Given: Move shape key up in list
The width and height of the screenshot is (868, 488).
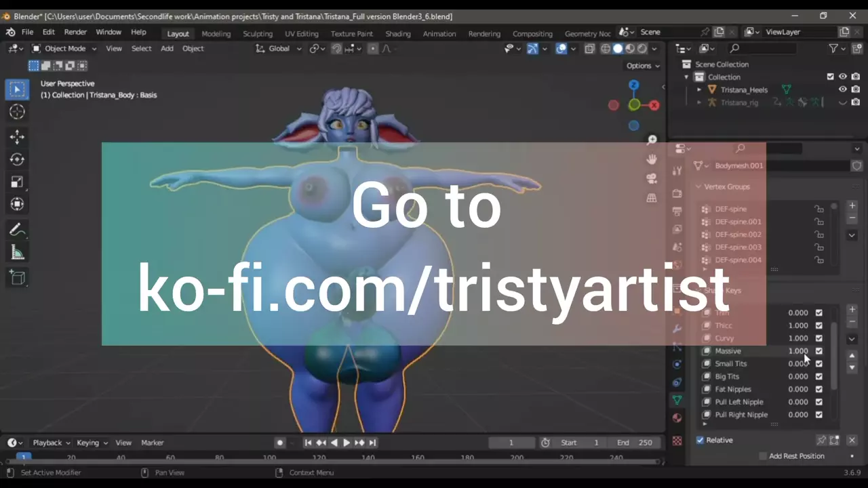Looking at the screenshot, I should (852, 355).
